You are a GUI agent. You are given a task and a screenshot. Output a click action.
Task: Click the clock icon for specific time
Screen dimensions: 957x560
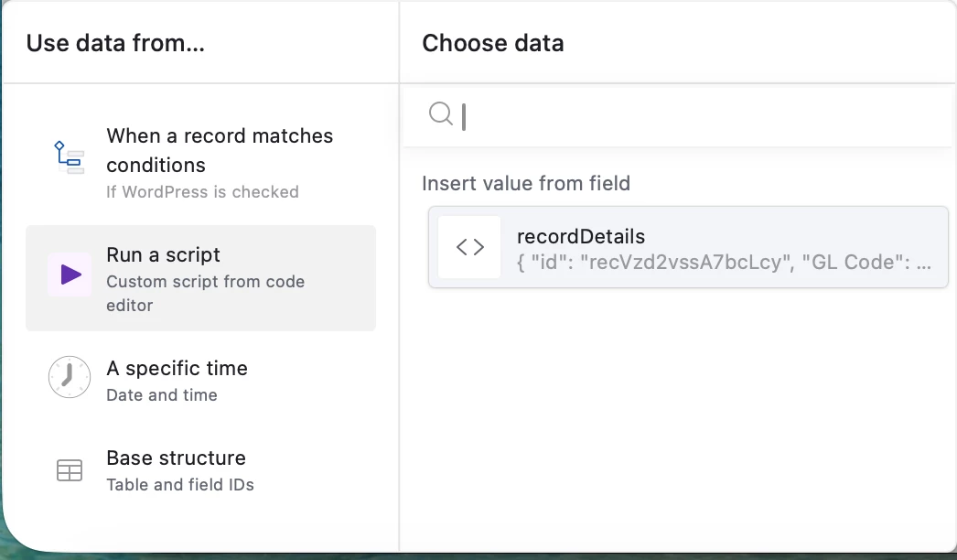[x=70, y=377]
